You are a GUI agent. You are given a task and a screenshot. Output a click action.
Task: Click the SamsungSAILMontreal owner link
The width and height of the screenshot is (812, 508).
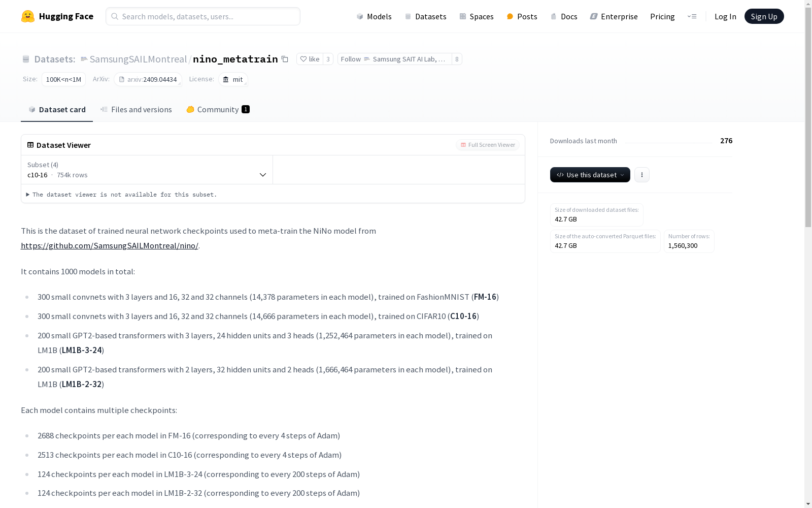(x=138, y=59)
